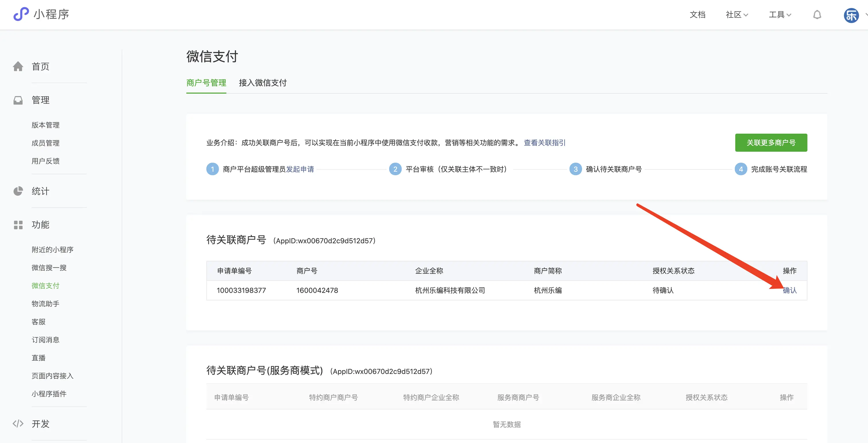Viewport: 868px width, 443px height.
Task: Go to 物流助手 in the sidebar
Action: click(x=45, y=304)
